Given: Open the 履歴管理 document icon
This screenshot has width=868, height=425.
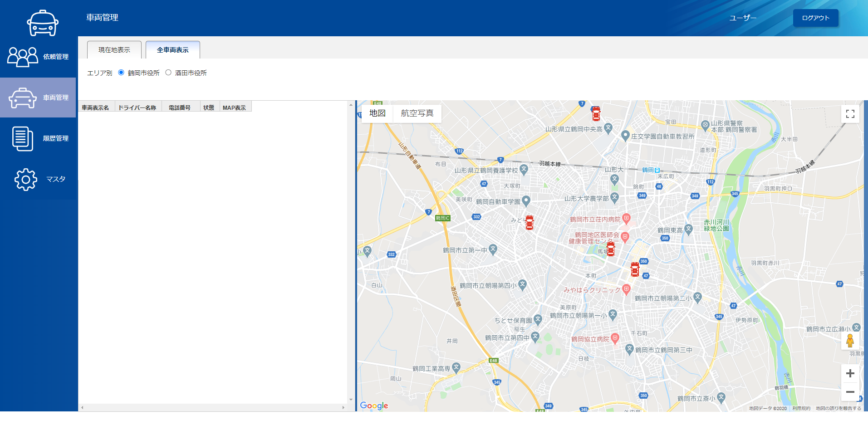Looking at the screenshot, I should [23, 138].
